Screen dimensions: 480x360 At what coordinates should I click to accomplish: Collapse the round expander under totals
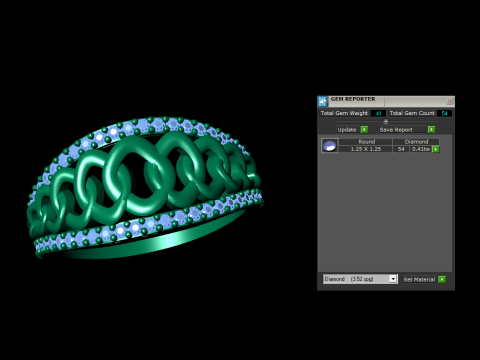tap(386, 121)
